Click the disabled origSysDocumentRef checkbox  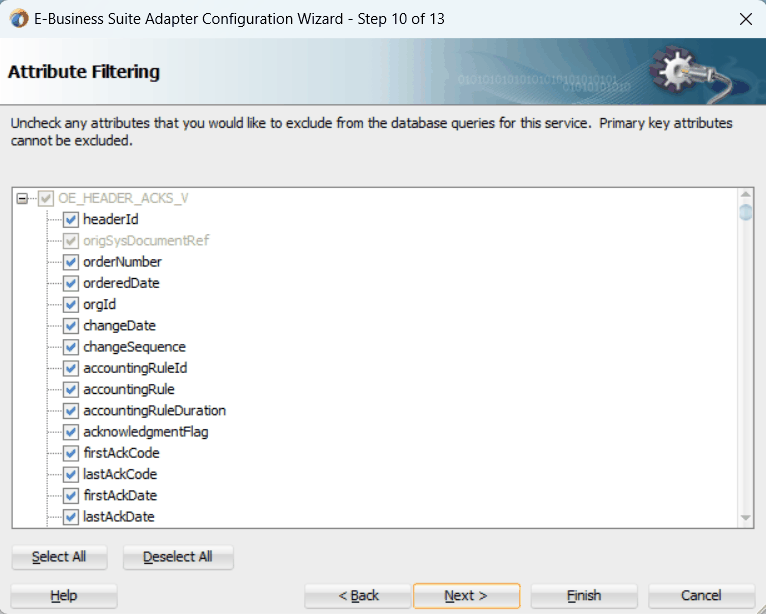point(70,241)
